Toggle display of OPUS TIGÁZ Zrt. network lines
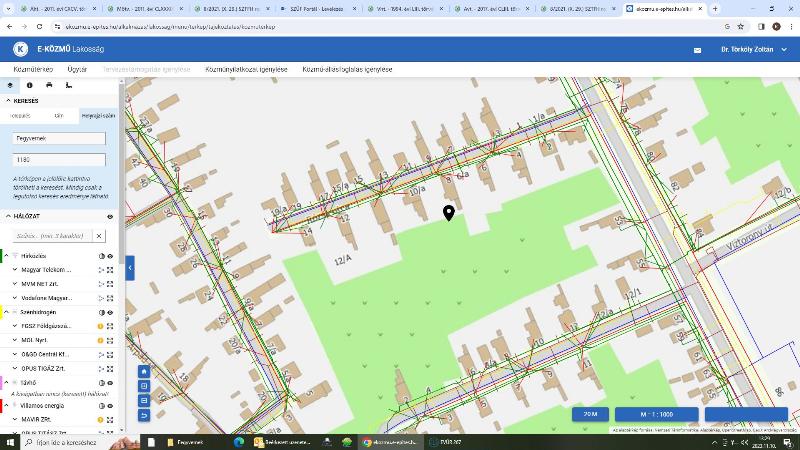 tap(101, 368)
